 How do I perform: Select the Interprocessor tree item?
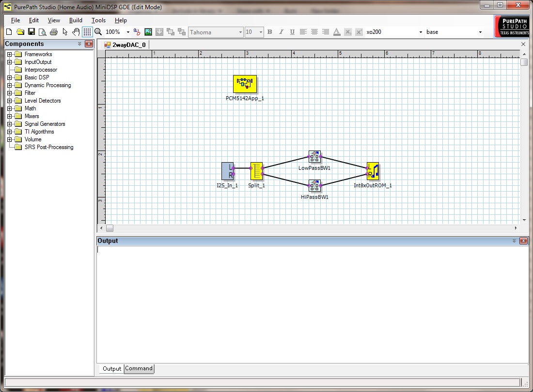click(40, 70)
